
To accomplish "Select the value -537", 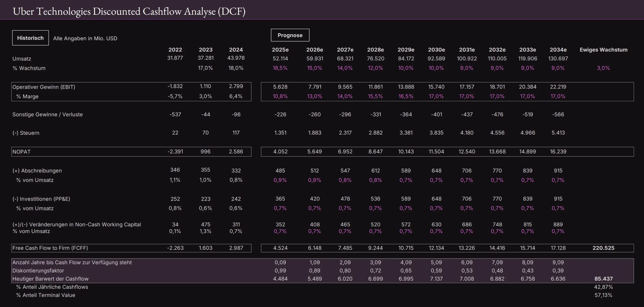I will (x=175, y=115).
